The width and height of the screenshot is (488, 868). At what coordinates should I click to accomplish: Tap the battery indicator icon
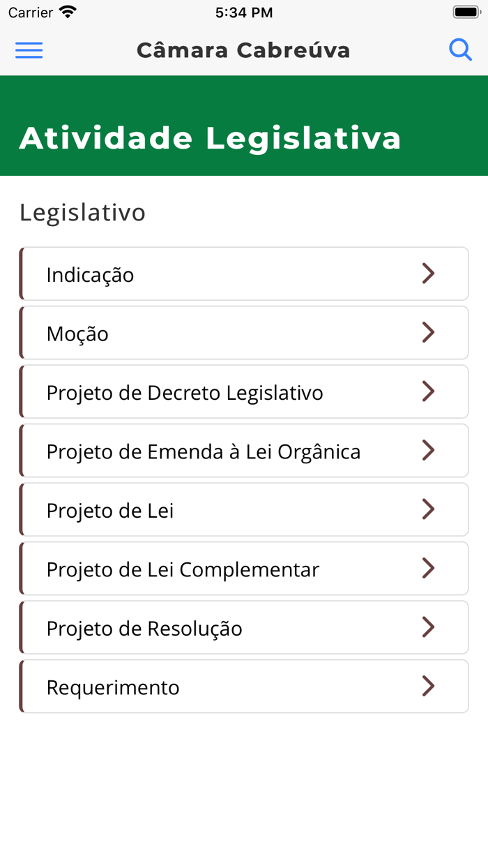[x=466, y=10]
